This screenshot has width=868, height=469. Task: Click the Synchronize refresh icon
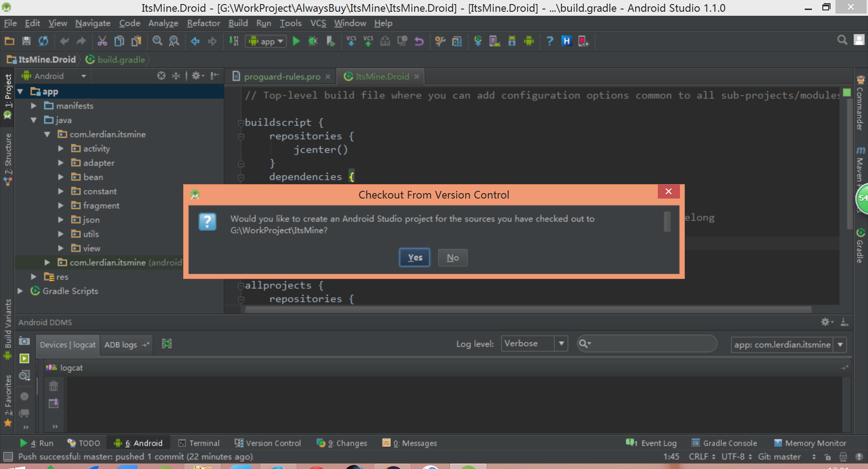(43, 41)
